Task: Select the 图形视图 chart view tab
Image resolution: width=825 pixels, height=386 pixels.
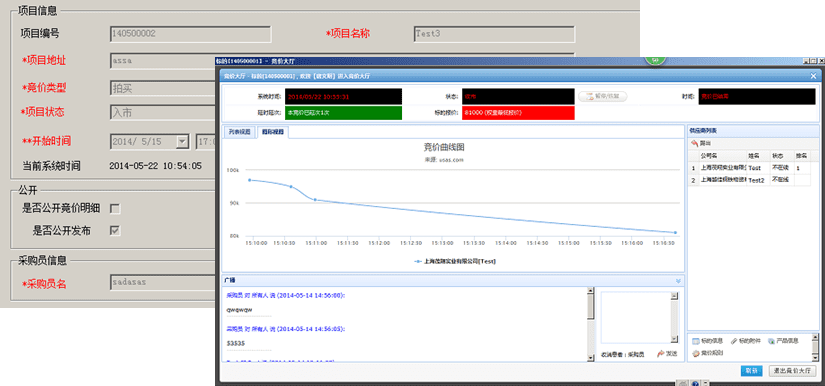Action: (x=272, y=132)
